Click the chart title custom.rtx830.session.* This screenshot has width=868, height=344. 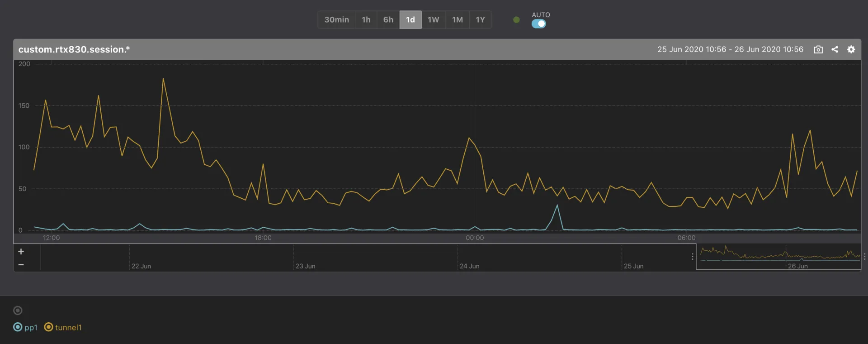[x=74, y=49]
